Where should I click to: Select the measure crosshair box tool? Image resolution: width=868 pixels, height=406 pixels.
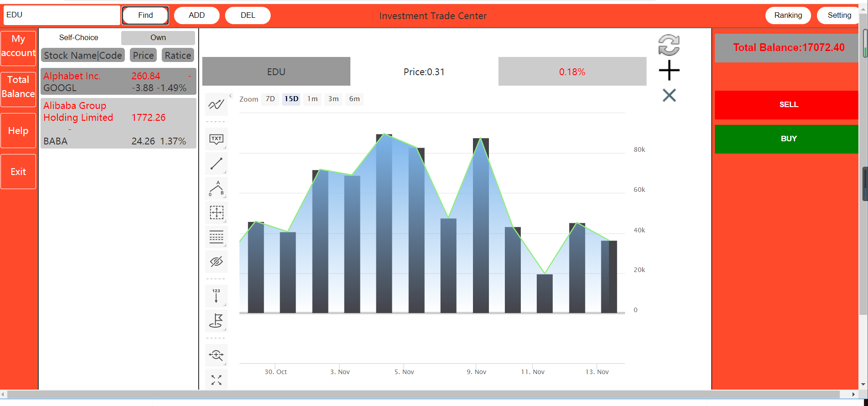(x=216, y=212)
